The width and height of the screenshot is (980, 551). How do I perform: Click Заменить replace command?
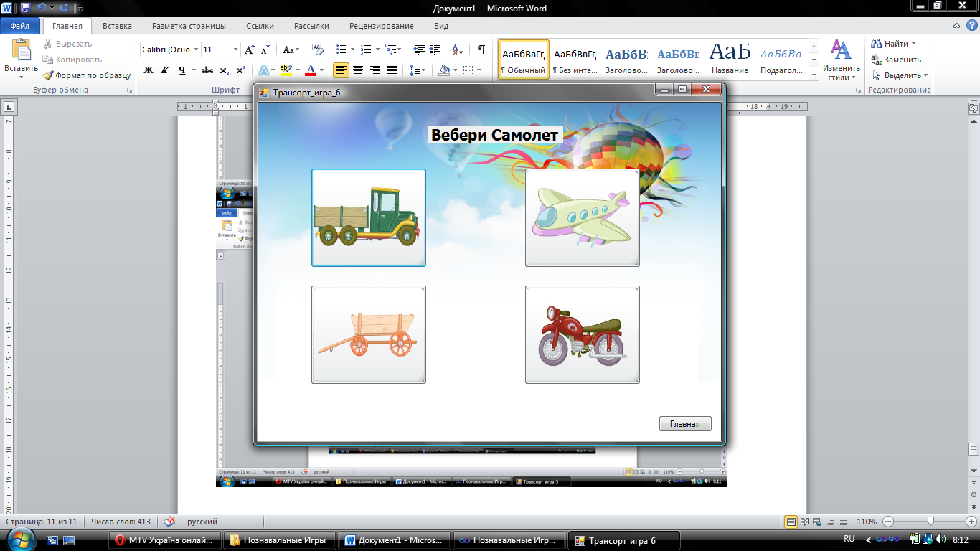896,60
